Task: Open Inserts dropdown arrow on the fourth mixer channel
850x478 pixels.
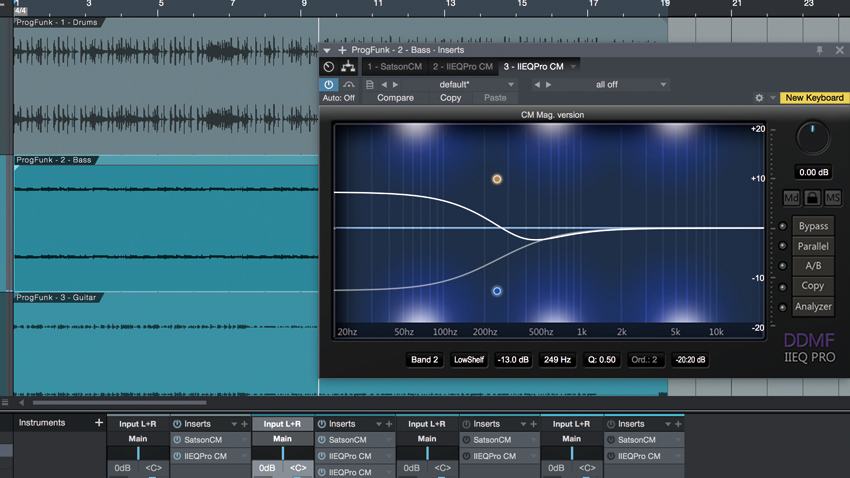Action: [668, 424]
